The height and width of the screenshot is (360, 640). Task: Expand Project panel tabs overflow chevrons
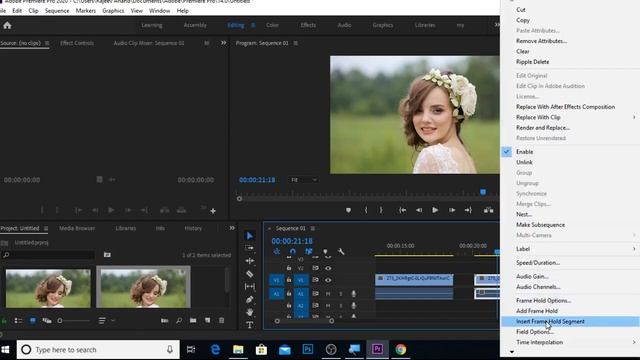[x=232, y=228]
